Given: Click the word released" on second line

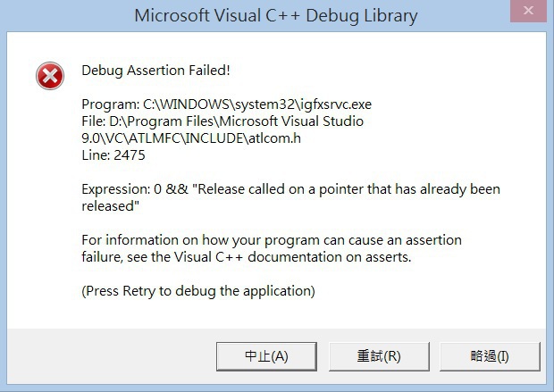Looking at the screenshot, I should tap(111, 206).
